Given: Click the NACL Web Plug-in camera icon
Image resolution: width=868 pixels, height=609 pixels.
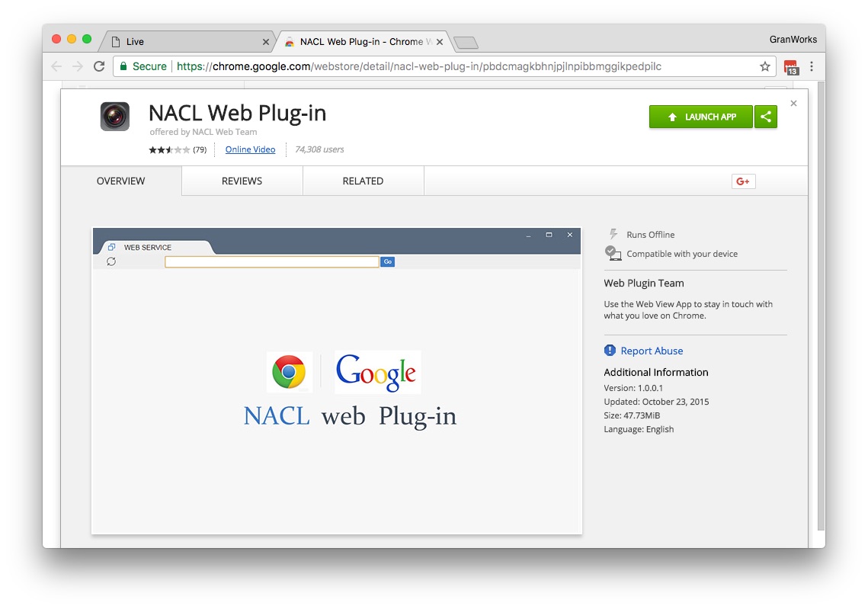Looking at the screenshot, I should [x=115, y=117].
